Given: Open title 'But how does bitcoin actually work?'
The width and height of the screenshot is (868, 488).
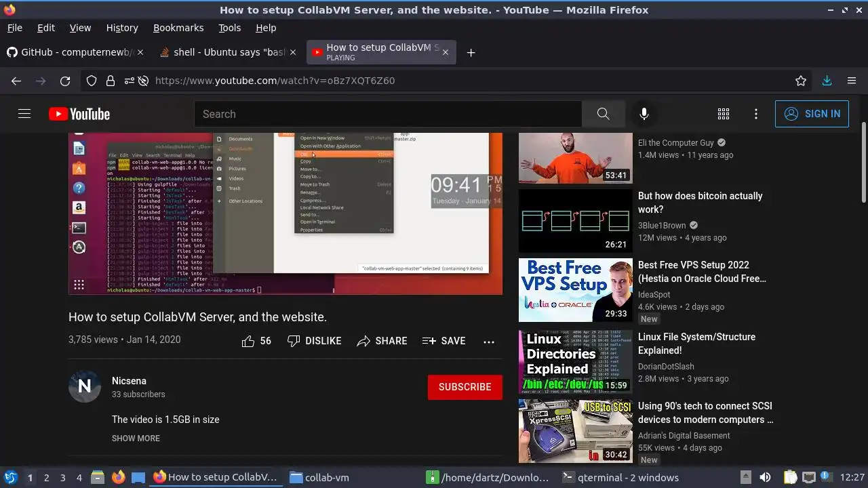Looking at the screenshot, I should point(701,203).
